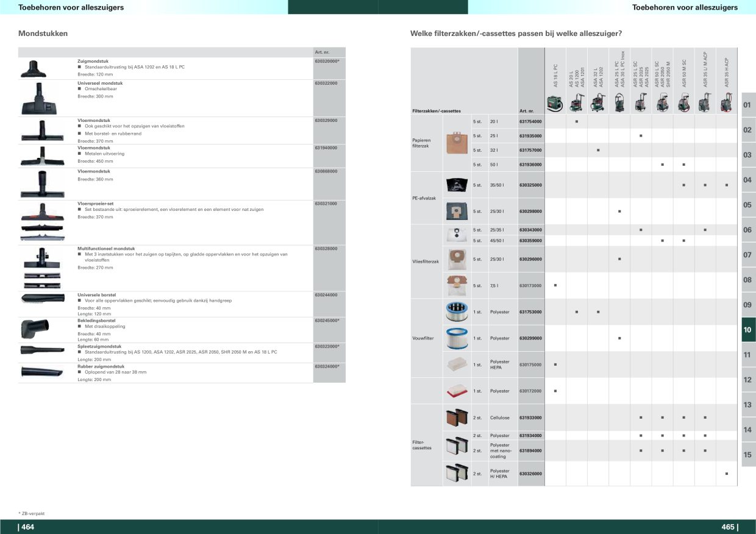Open chapter tab 05
The height and width of the screenshot is (534, 756).
point(748,205)
